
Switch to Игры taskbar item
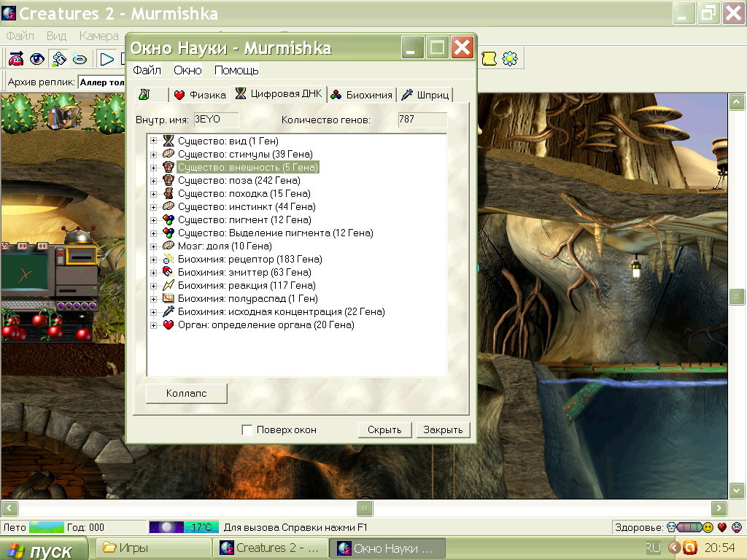[x=154, y=548]
